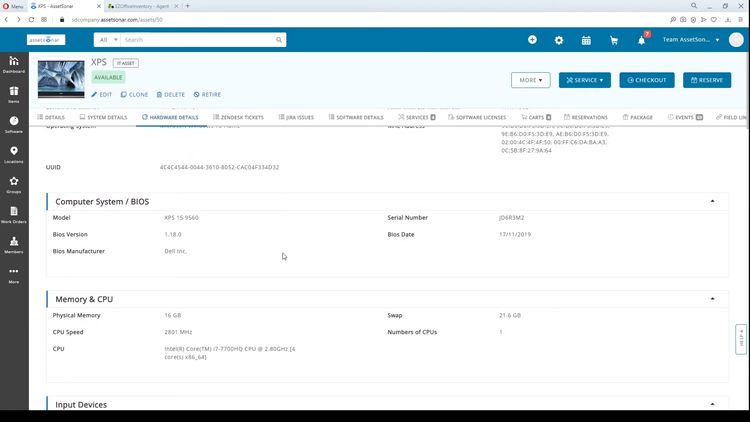Click the Checkout button

tap(646, 80)
